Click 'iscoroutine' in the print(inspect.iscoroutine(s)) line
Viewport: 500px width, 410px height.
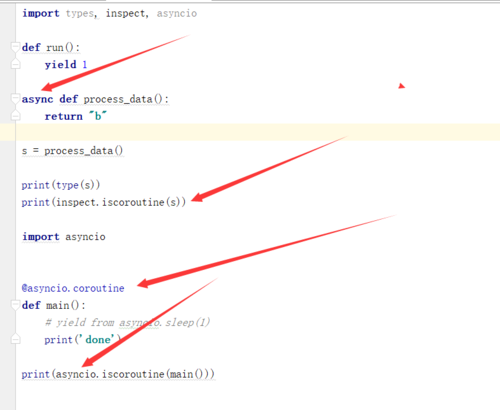pos(133,202)
